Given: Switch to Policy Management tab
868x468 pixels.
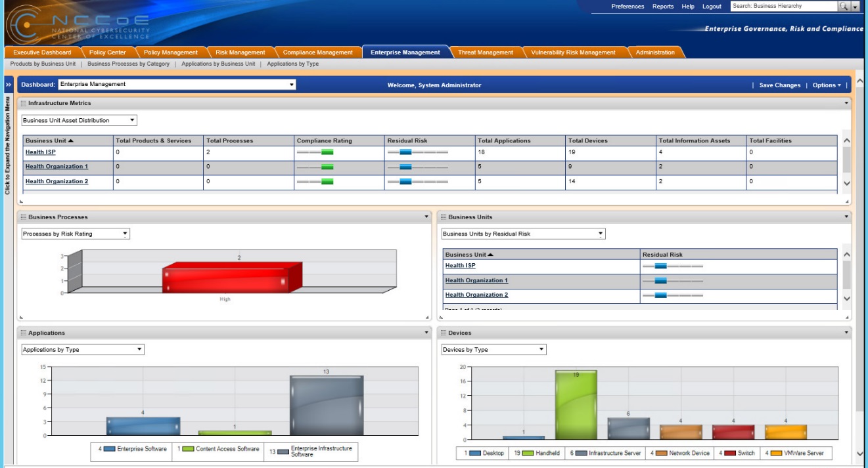Looking at the screenshot, I should pyautogui.click(x=171, y=53).
